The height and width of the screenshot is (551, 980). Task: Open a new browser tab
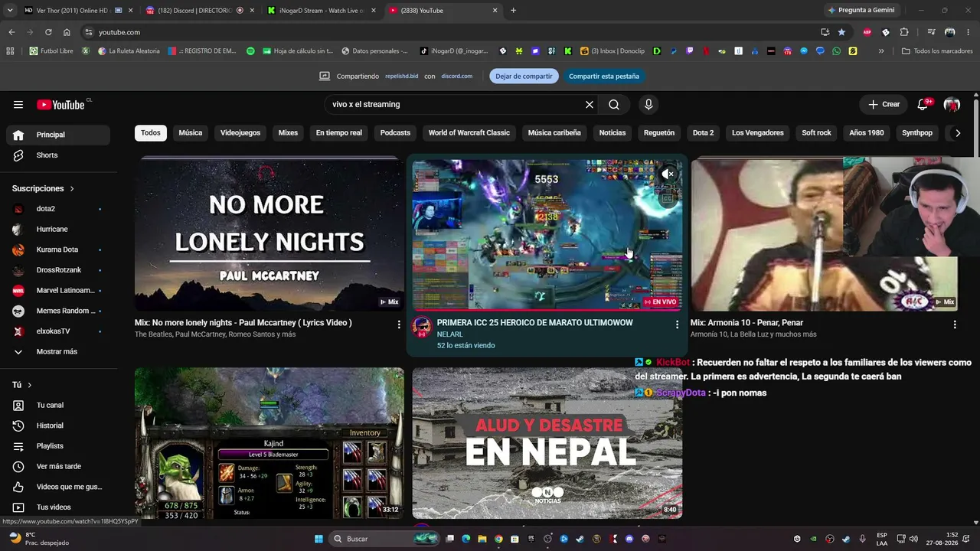[x=513, y=11]
